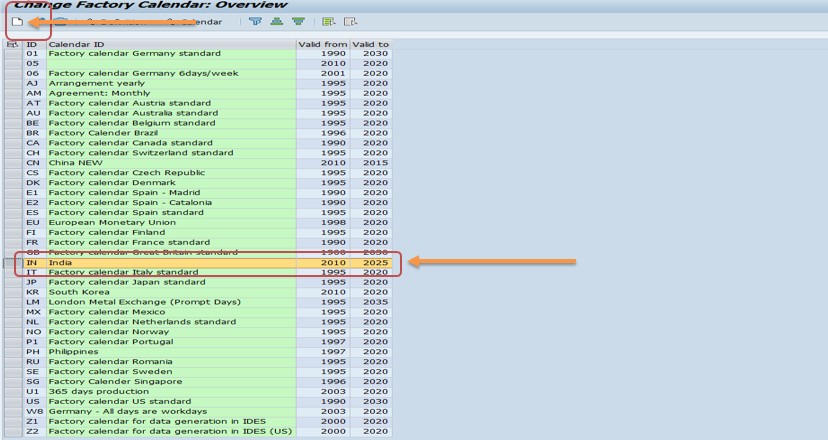Click the ID column header

33,45
